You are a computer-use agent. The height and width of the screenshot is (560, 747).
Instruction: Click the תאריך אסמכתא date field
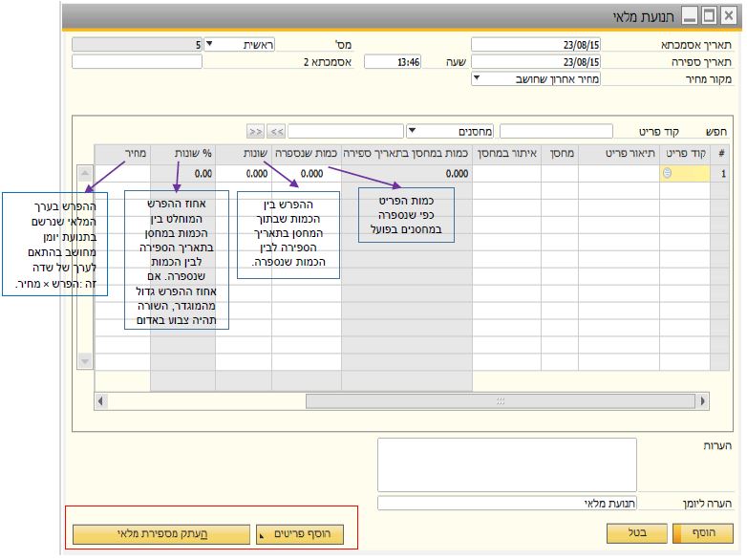pyautogui.click(x=536, y=45)
